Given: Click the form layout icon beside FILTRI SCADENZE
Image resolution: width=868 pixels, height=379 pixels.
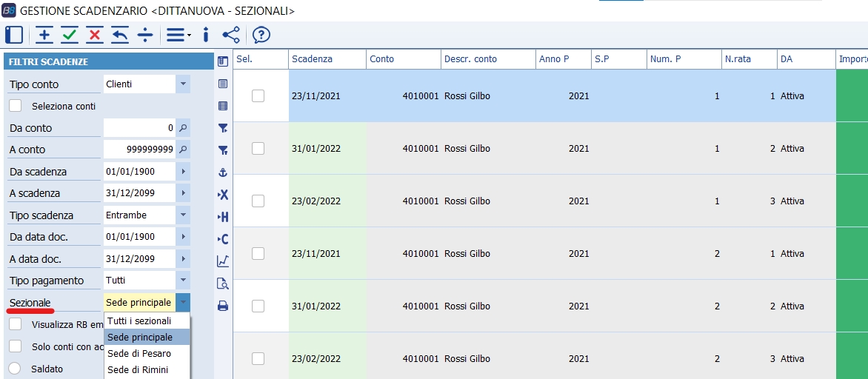Looking at the screenshot, I should click(x=223, y=61).
